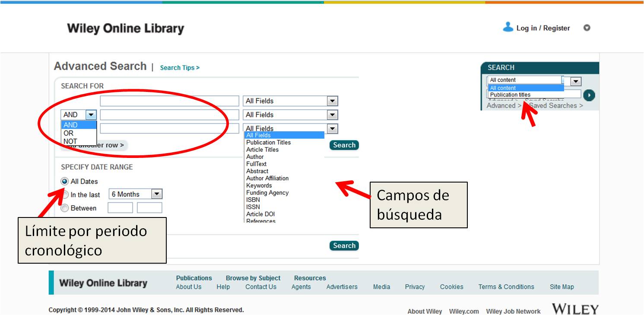Choose NOT from the operator list
The height and width of the screenshot is (315, 644).
79,141
